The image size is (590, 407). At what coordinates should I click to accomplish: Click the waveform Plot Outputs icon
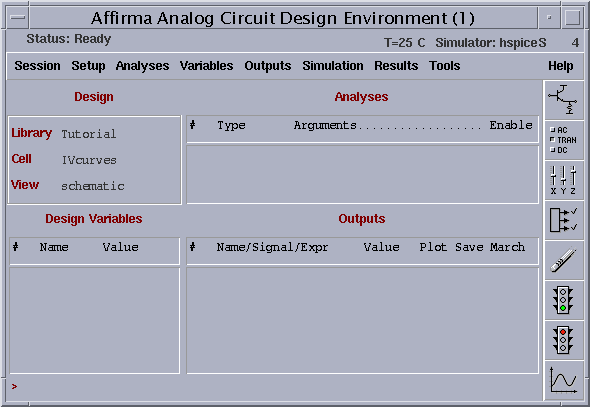564,380
